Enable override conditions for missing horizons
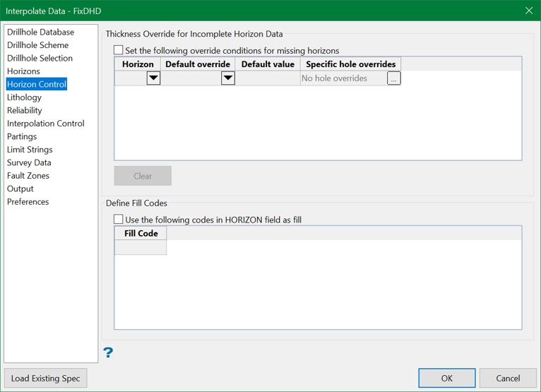This screenshot has height=392, width=541. coord(119,50)
